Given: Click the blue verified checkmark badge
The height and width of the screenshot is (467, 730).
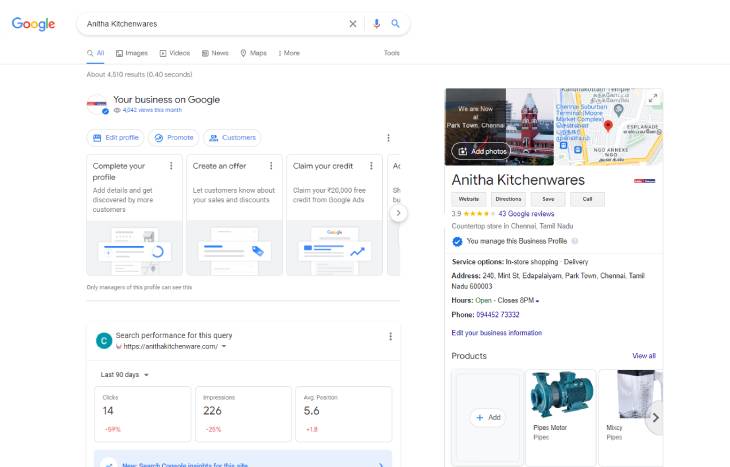Looking at the screenshot, I should point(457,242).
